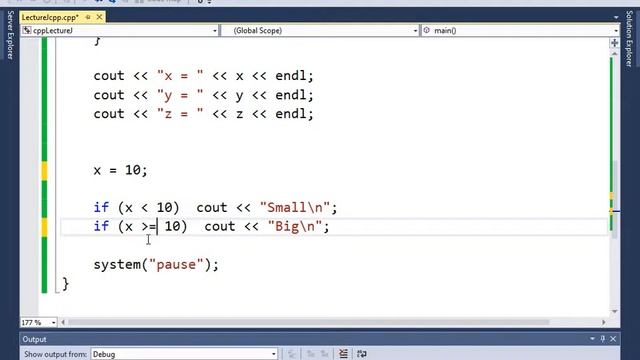The height and width of the screenshot is (360, 640).
Task: Click the horizontal scrollbar left arrow
Action: click(x=63, y=322)
